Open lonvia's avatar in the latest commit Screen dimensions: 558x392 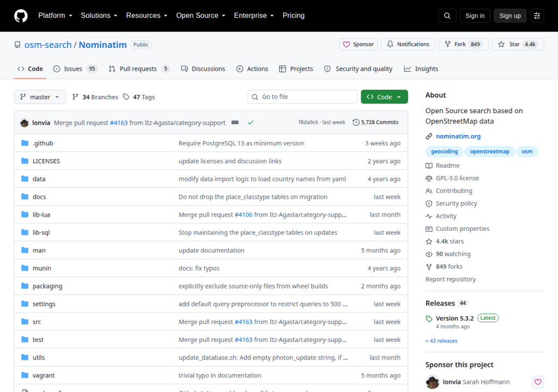tap(25, 122)
